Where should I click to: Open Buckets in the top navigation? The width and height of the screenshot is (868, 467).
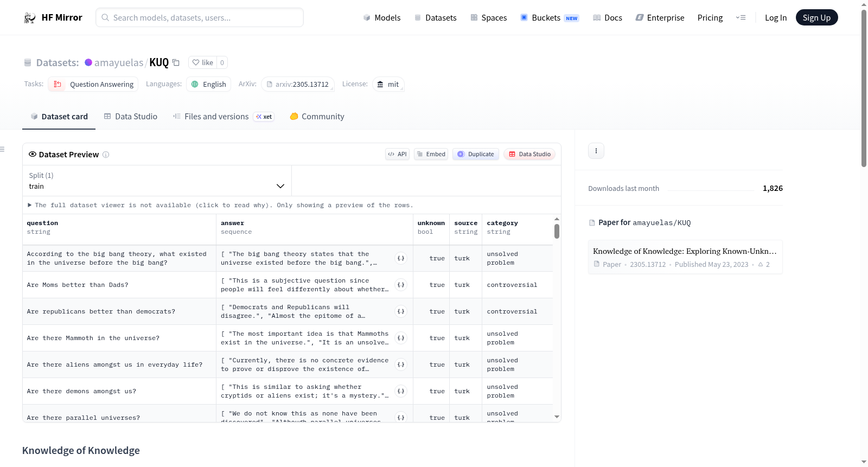click(550, 18)
